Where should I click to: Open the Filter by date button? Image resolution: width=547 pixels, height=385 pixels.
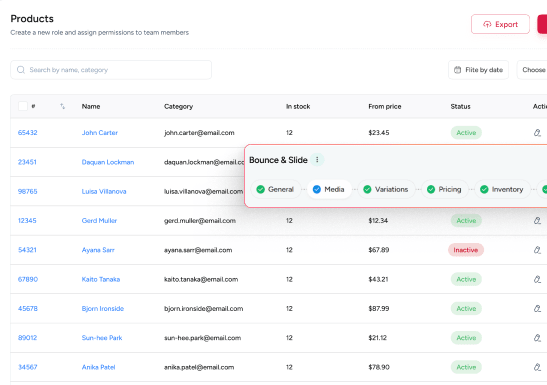tap(478, 70)
